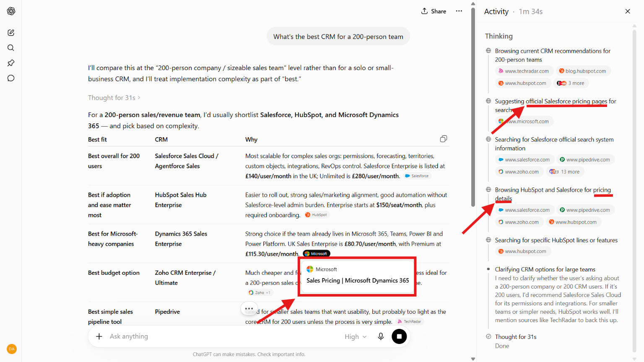Open the www.microsoft.com source chip
This screenshot has width=644, height=362.
(x=524, y=122)
